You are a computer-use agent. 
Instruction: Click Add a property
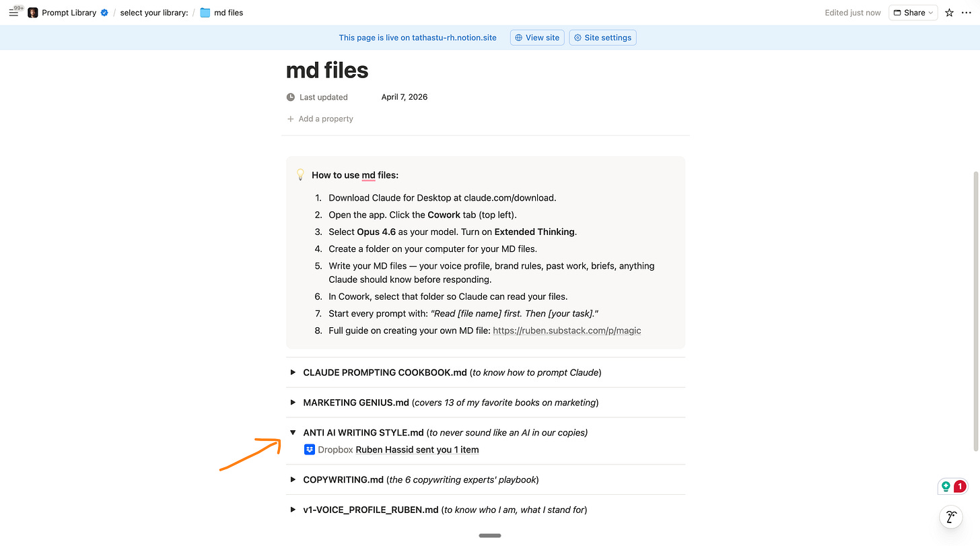pyautogui.click(x=320, y=119)
